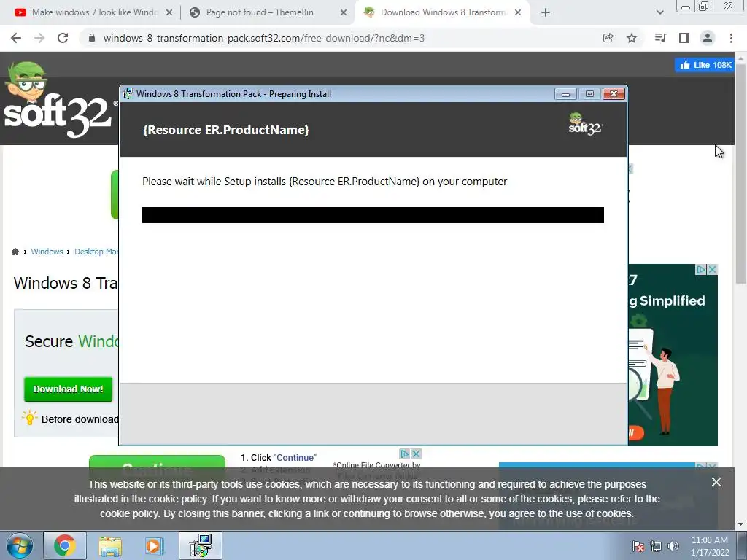Open Action Center flag in tray
This screenshot has width=747, height=560.
(638, 546)
